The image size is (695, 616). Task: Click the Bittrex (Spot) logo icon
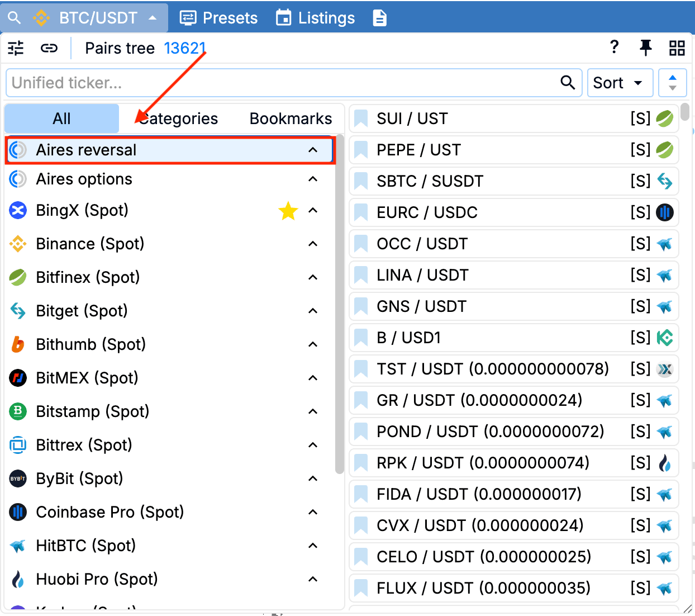pos(18,445)
